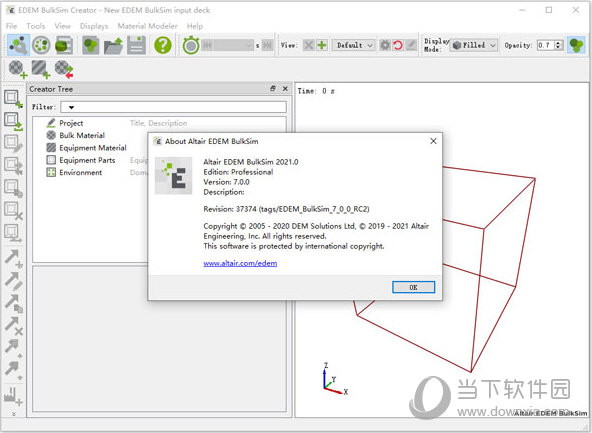The height and width of the screenshot is (433, 592).
Task: Click the move geometry cube arrows icon
Action: [13, 166]
